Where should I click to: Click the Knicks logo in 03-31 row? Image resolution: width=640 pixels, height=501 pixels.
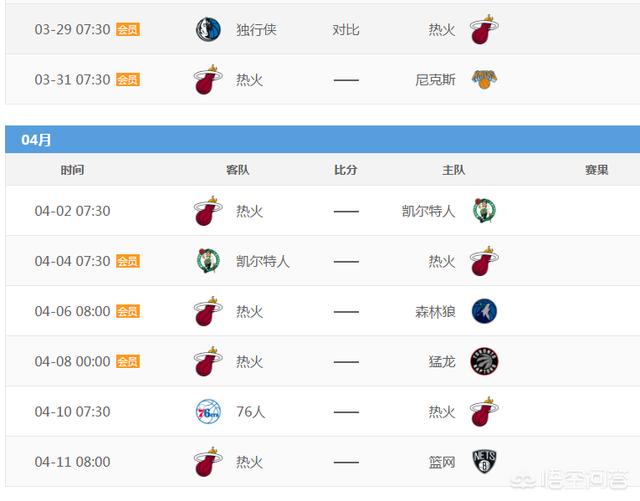tap(484, 79)
